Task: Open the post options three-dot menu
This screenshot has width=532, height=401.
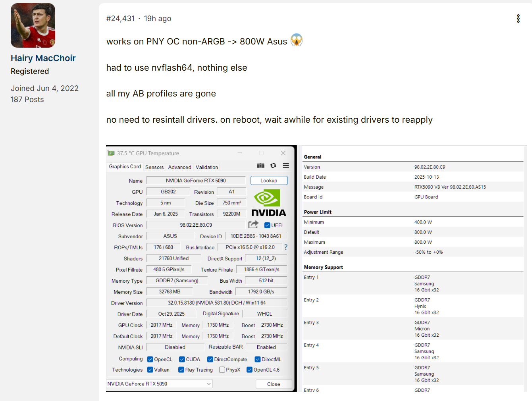Action: [518, 19]
